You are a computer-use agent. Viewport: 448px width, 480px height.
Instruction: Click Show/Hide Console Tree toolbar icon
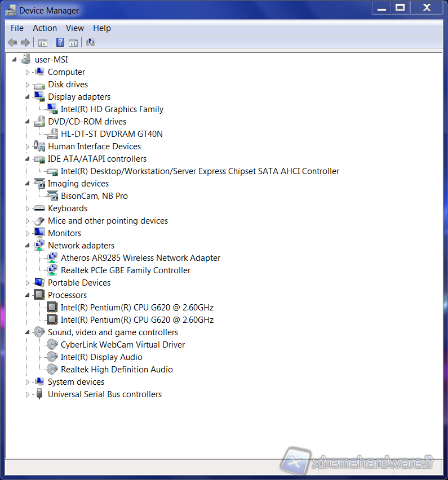click(42, 42)
